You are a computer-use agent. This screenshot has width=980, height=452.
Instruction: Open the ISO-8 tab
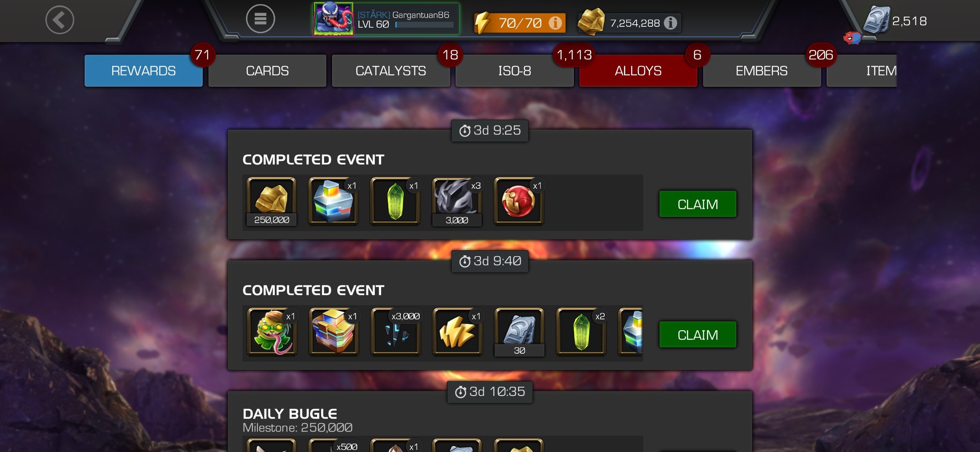tap(514, 71)
